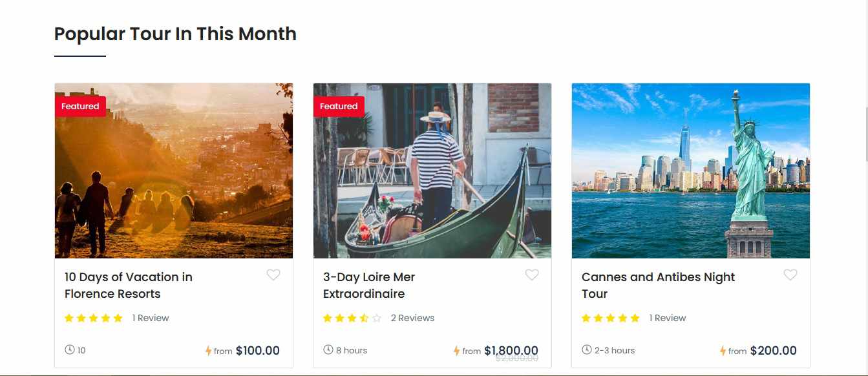Click the star rating on Florence tour
This screenshot has width=868, height=376.
coord(94,318)
